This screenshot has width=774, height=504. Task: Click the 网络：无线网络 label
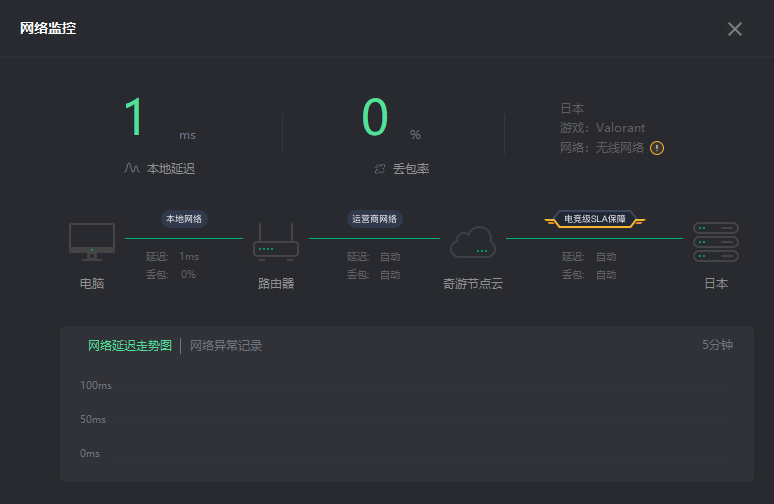(x=602, y=148)
